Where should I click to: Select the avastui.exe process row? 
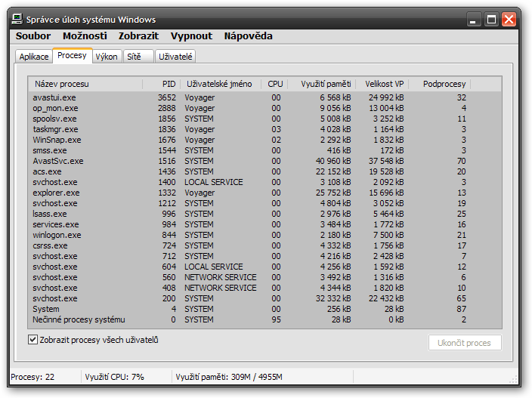264,97
